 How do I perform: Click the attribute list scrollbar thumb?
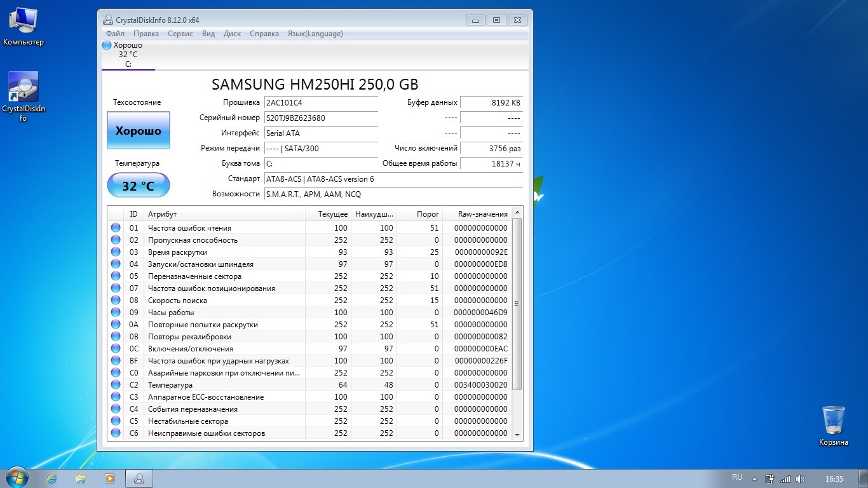tap(517, 304)
